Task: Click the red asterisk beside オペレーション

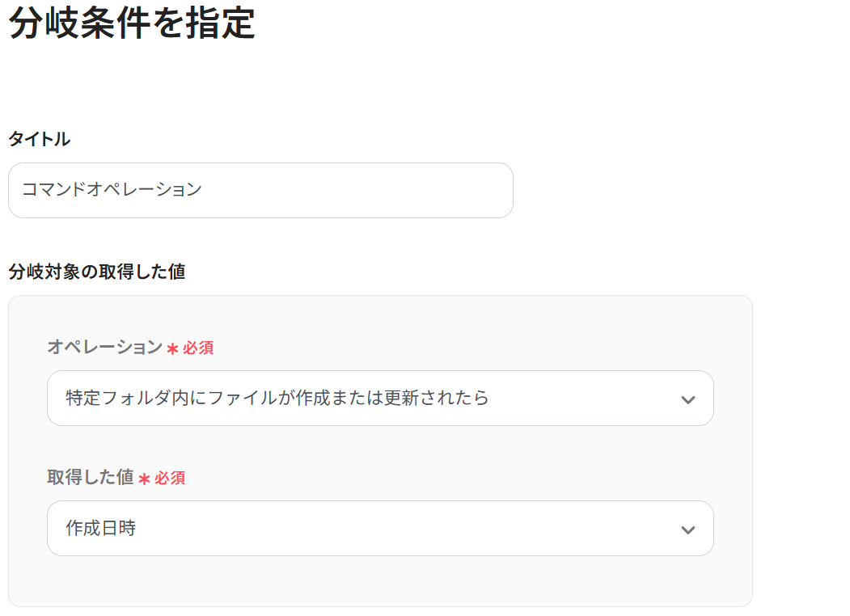Action: [172, 348]
